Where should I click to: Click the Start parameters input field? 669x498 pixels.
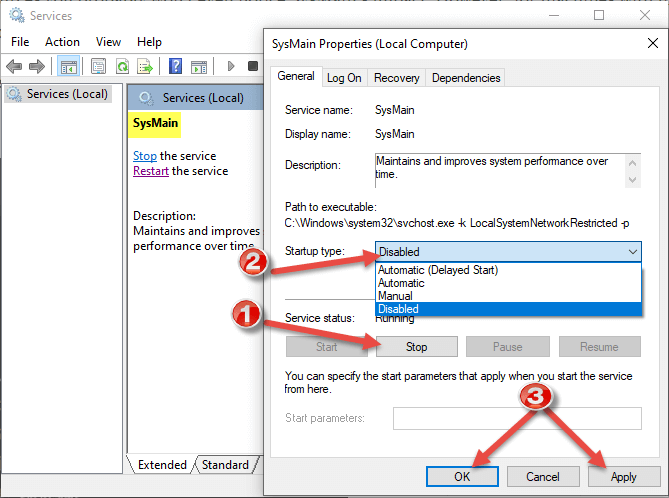[517, 418]
